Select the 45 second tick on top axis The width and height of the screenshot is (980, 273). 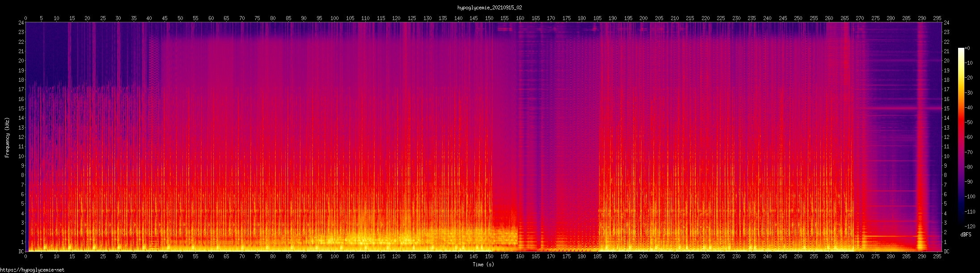165,18
